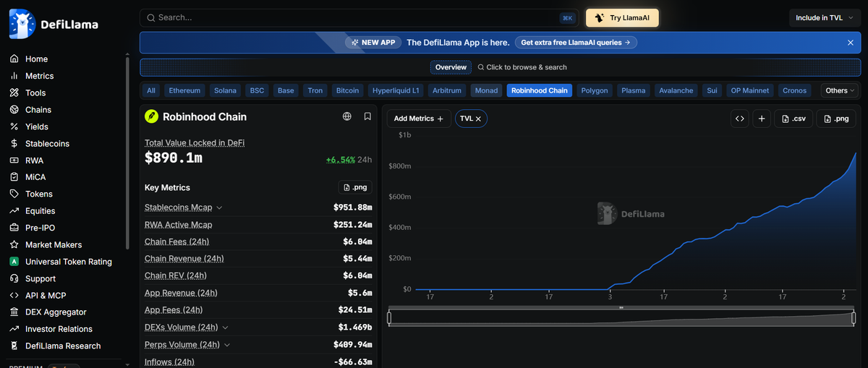Switch to the Tron chain tab

(x=315, y=90)
